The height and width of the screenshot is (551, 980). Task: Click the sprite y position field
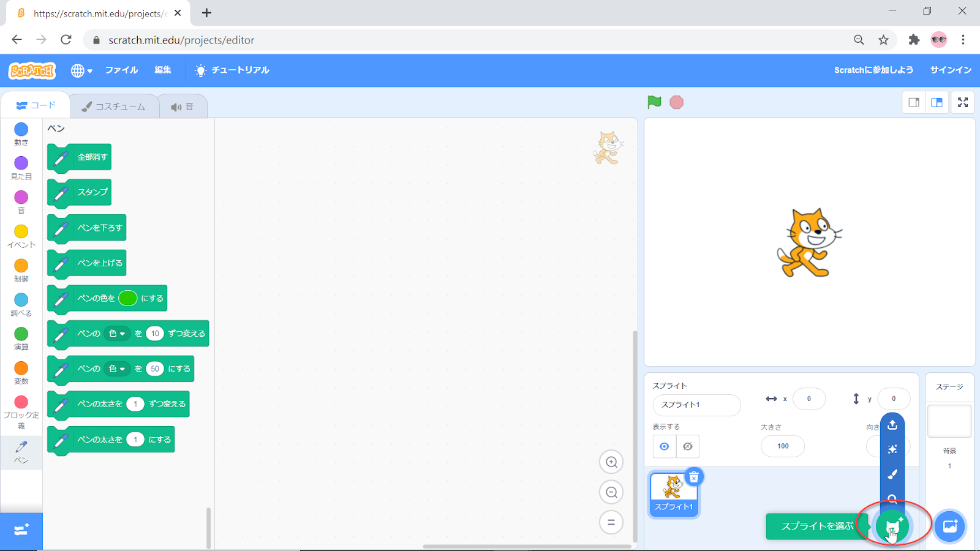pos(894,399)
